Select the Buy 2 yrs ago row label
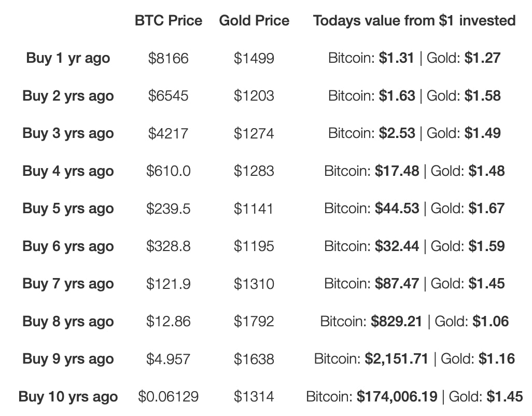The width and height of the screenshot is (532, 416). pyautogui.click(x=68, y=96)
